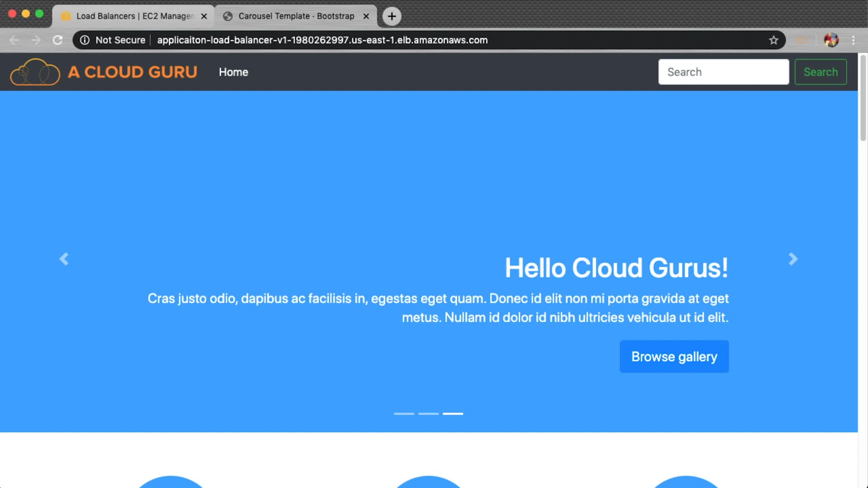Advance to next carousel slide arrow
This screenshot has height=488, width=868.
793,259
